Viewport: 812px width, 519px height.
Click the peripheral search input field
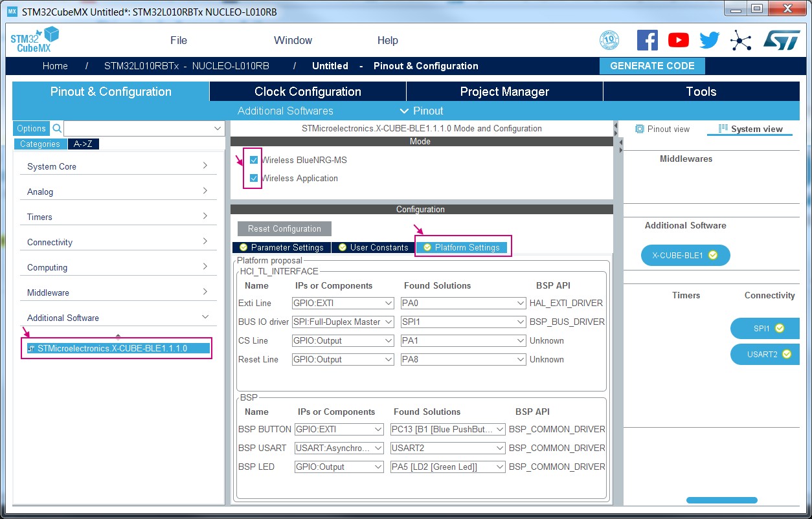tap(144, 128)
